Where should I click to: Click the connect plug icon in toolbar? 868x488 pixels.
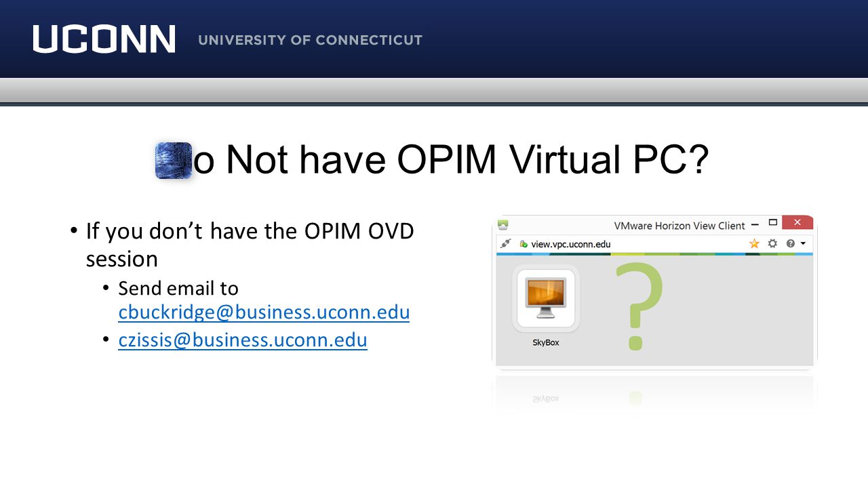click(x=505, y=243)
